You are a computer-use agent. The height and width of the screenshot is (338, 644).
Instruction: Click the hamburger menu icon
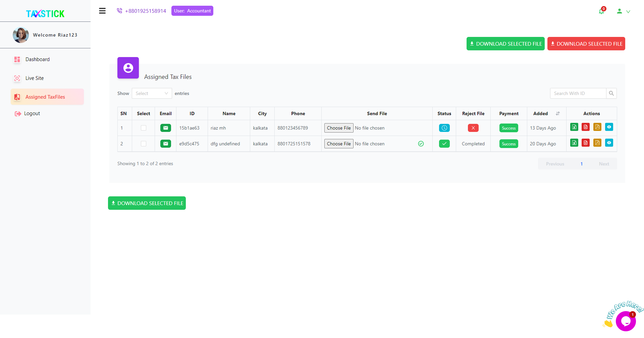(x=102, y=11)
